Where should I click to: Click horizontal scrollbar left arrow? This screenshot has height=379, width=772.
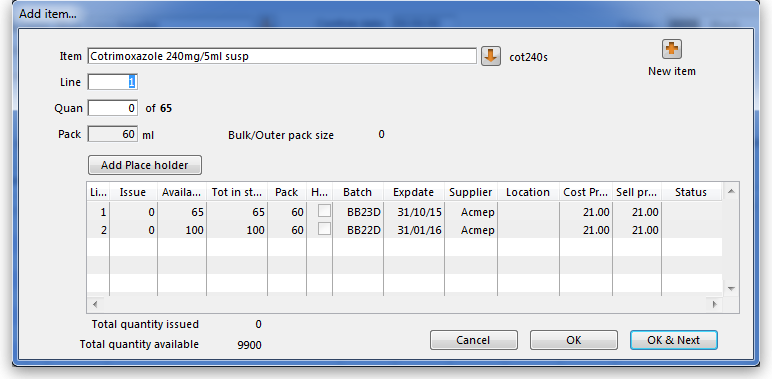(x=95, y=305)
